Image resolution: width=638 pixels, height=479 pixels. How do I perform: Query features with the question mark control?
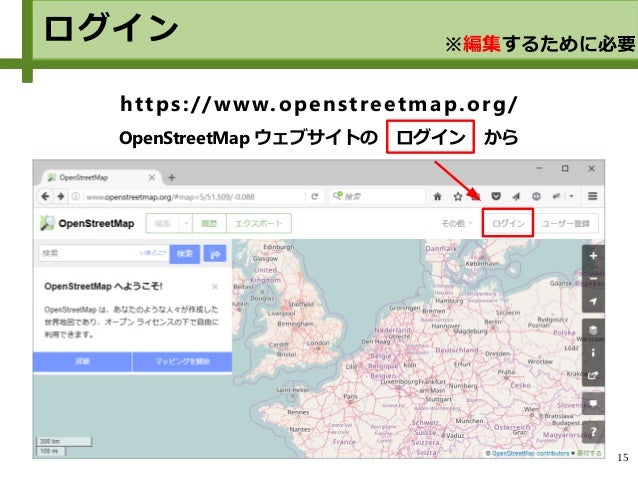tap(593, 432)
